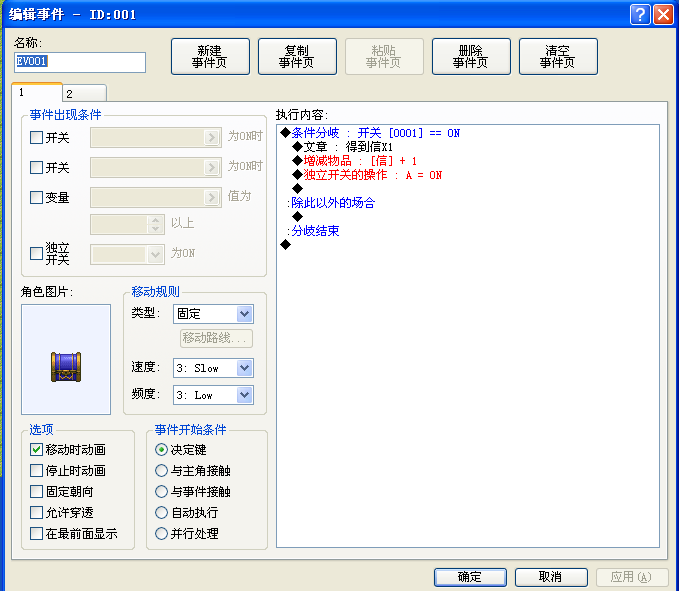Check 允许穿透 option
679x591 pixels.
tap(36, 512)
